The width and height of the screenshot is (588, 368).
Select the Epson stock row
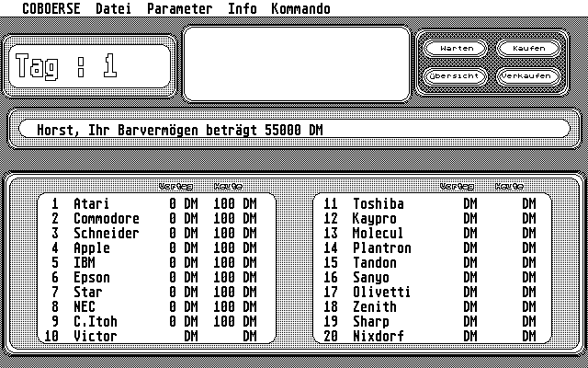91,277
